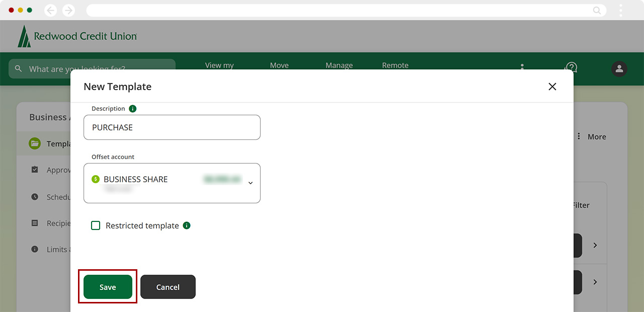Select the Scheduled clock icon in sidebar
The height and width of the screenshot is (312, 644).
click(35, 197)
